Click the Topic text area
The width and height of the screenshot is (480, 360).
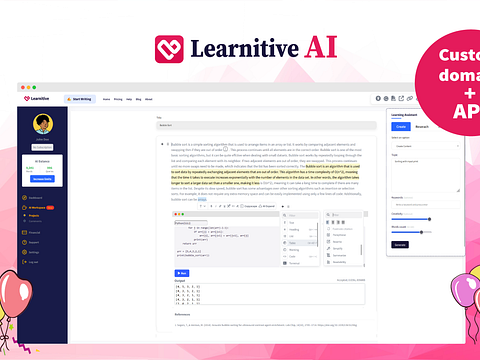pos(426,175)
